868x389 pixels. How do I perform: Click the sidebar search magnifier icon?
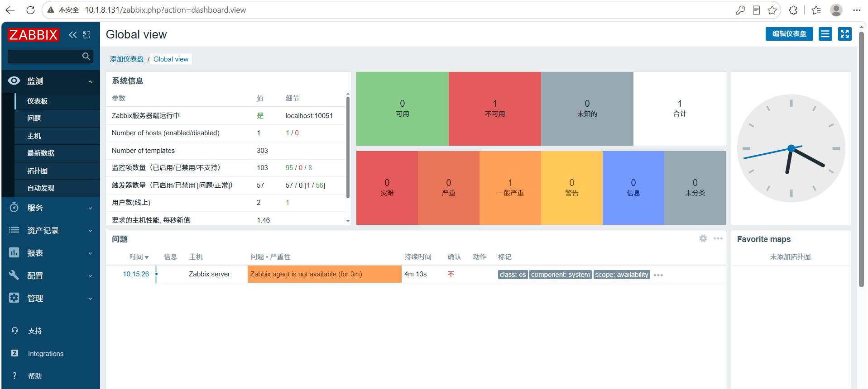tap(86, 57)
